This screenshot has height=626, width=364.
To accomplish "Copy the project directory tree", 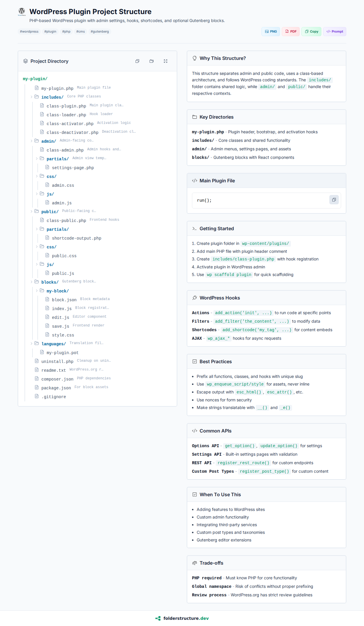I will tap(137, 61).
